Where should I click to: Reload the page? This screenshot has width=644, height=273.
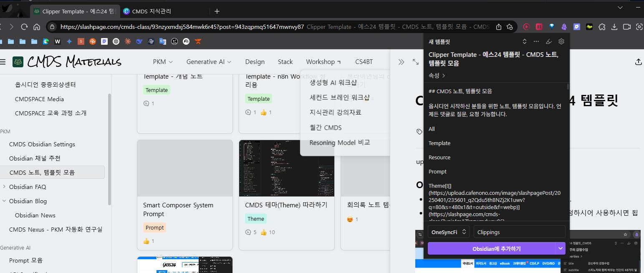pos(24,27)
